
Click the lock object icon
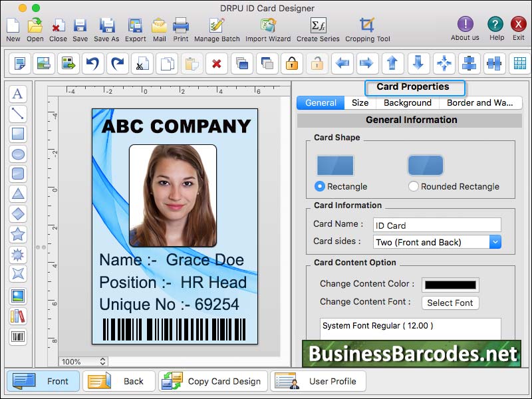[x=291, y=63]
